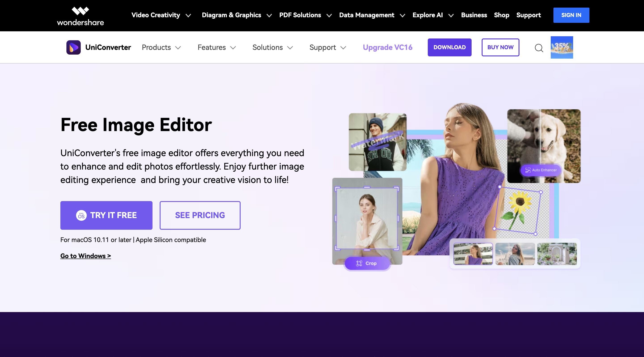The image size is (644, 357).
Task: Follow the Go to Windows link
Action: [x=85, y=256]
